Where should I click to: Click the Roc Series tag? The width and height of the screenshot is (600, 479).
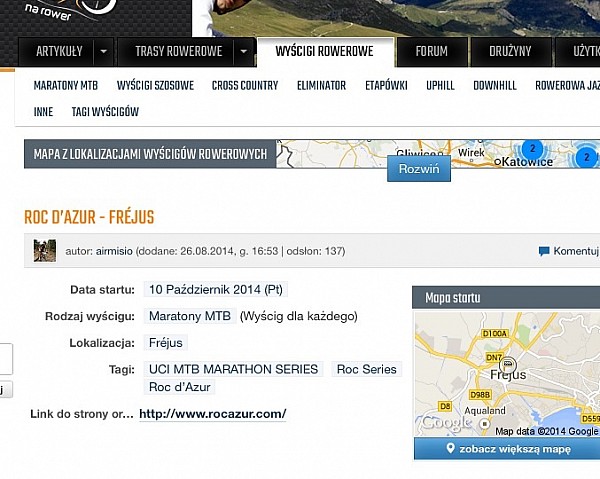366,369
